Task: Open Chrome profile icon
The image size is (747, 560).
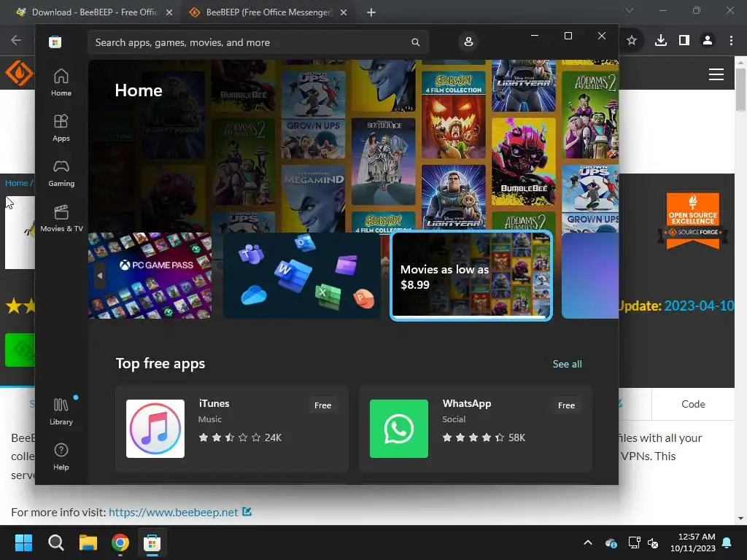Action: coord(708,41)
